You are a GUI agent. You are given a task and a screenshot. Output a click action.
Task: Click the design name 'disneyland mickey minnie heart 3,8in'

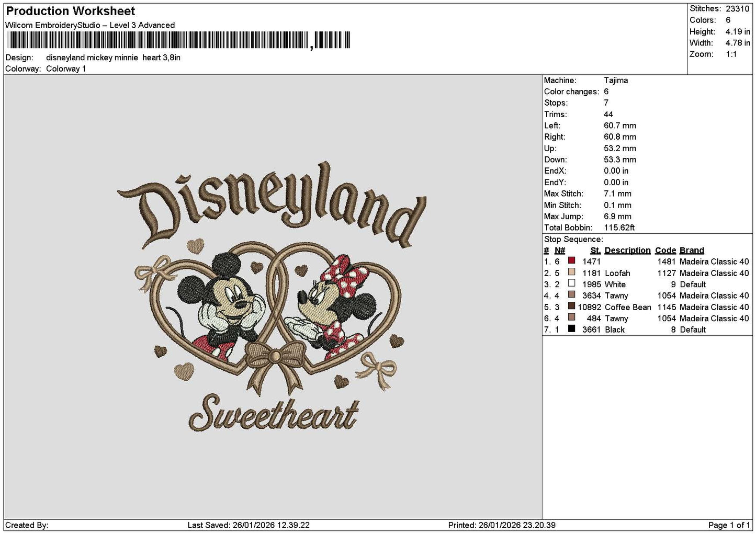pyautogui.click(x=113, y=58)
